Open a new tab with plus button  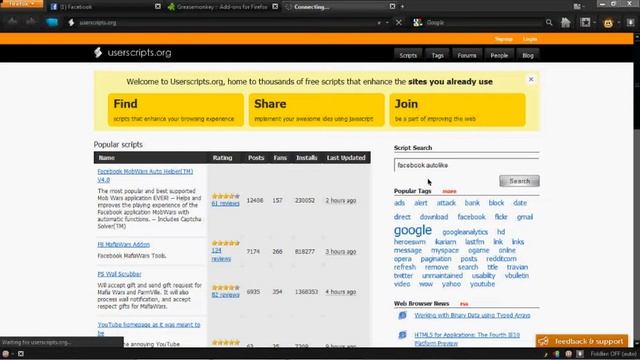tap(402, 7)
